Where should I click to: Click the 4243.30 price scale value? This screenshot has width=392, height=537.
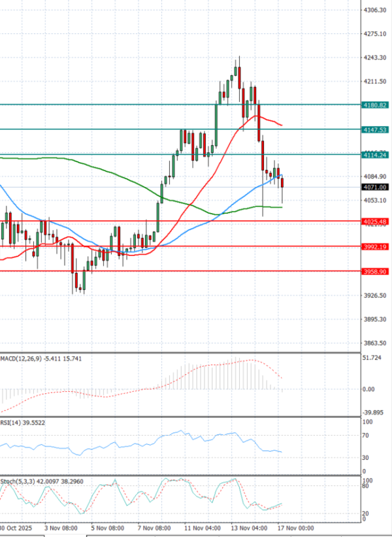pyautogui.click(x=375, y=58)
